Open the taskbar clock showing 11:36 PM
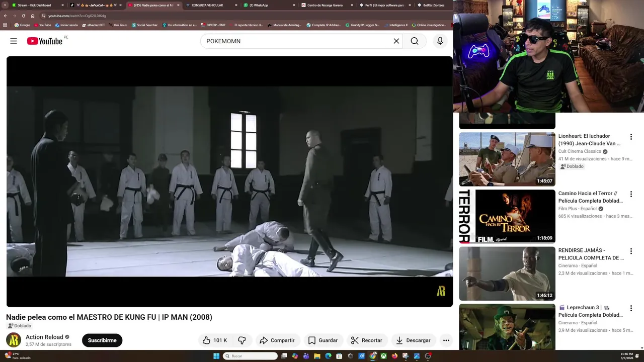The width and height of the screenshot is (644, 362). [627, 356]
